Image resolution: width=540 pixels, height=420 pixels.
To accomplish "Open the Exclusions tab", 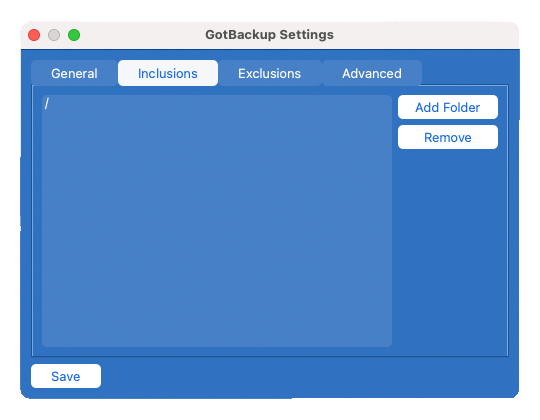I will point(269,73).
